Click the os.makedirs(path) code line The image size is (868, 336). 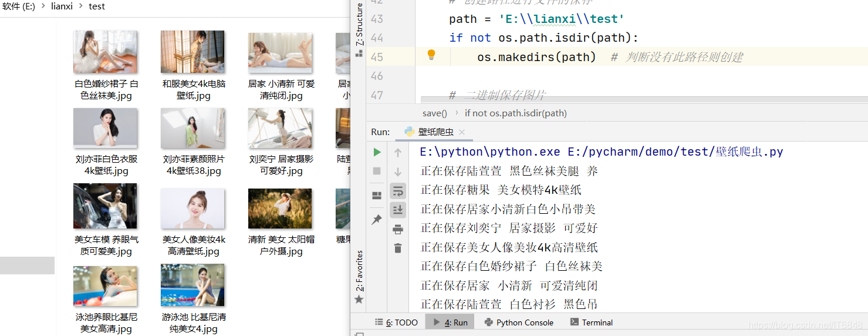[536, 57]
